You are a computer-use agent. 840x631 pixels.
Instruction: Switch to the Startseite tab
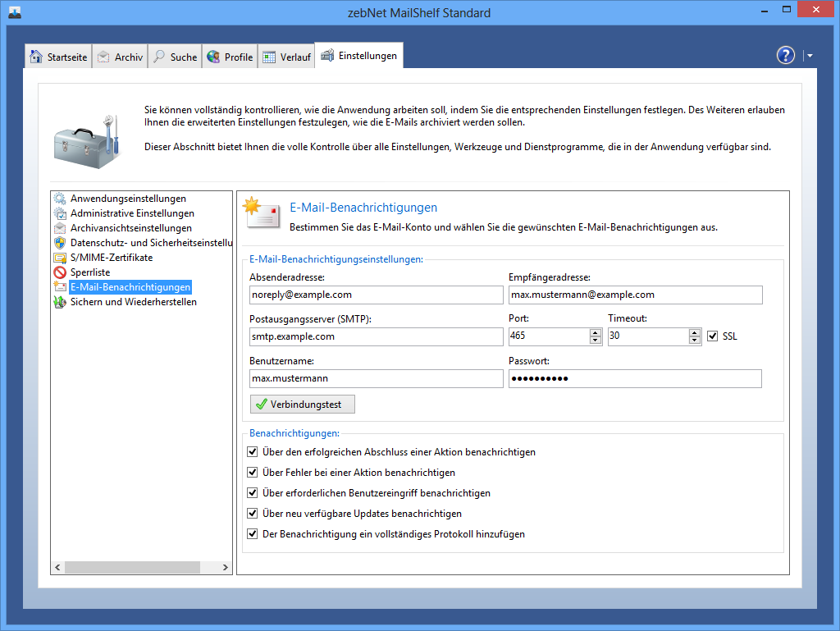[x=58, y=57]
